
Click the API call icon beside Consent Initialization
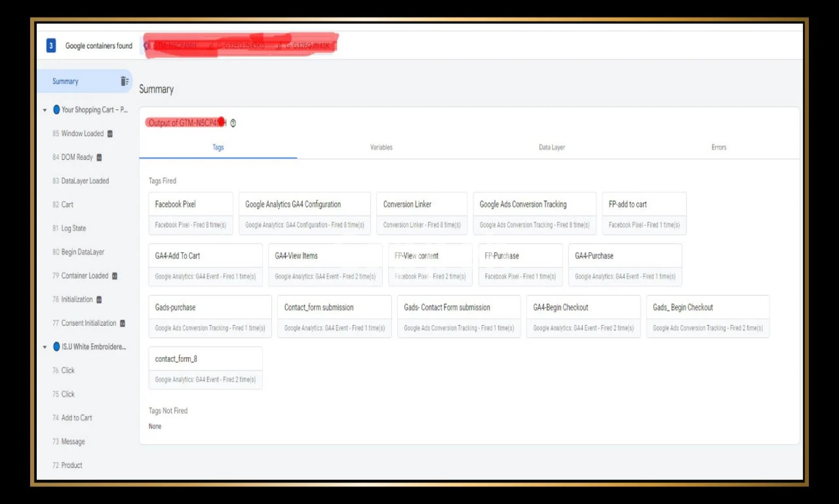click(122, 323)
